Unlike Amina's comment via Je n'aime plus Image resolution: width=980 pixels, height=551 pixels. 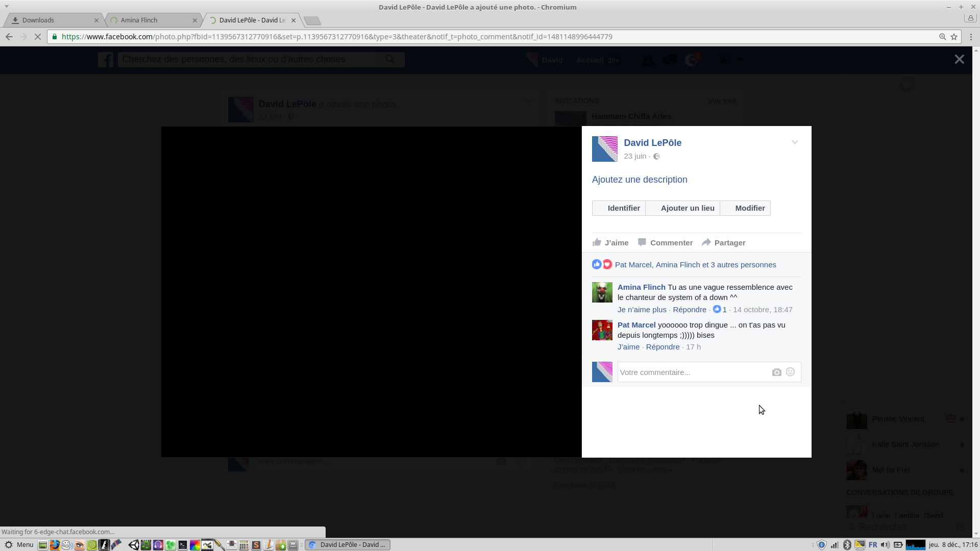coord(642,310)
